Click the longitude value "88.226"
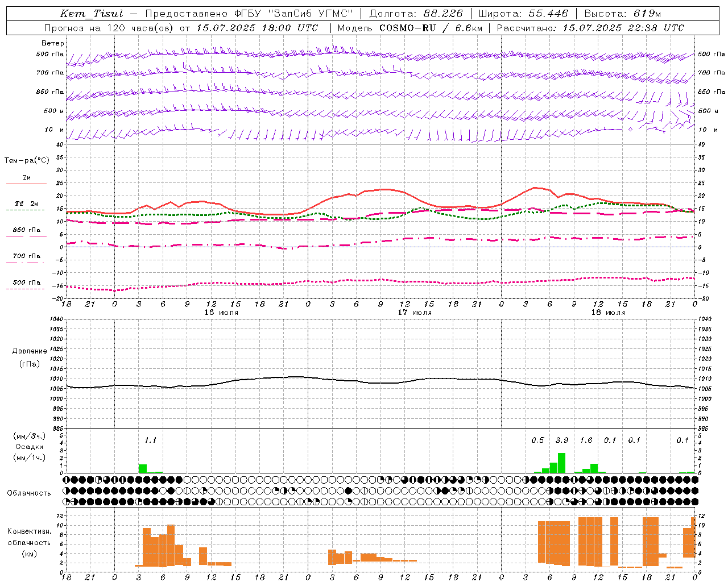The height and width of the screenshot is (582, 728). click(444, 14)
